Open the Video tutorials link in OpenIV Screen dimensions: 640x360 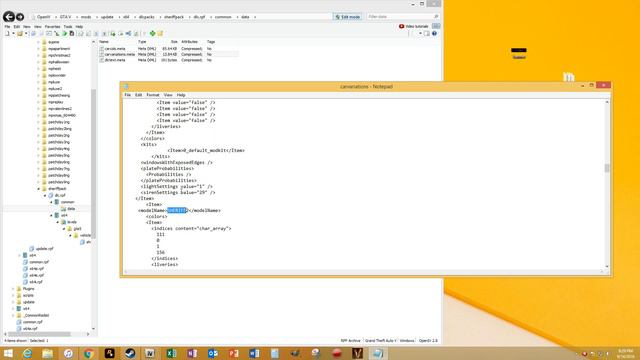[x=413, y=26]
